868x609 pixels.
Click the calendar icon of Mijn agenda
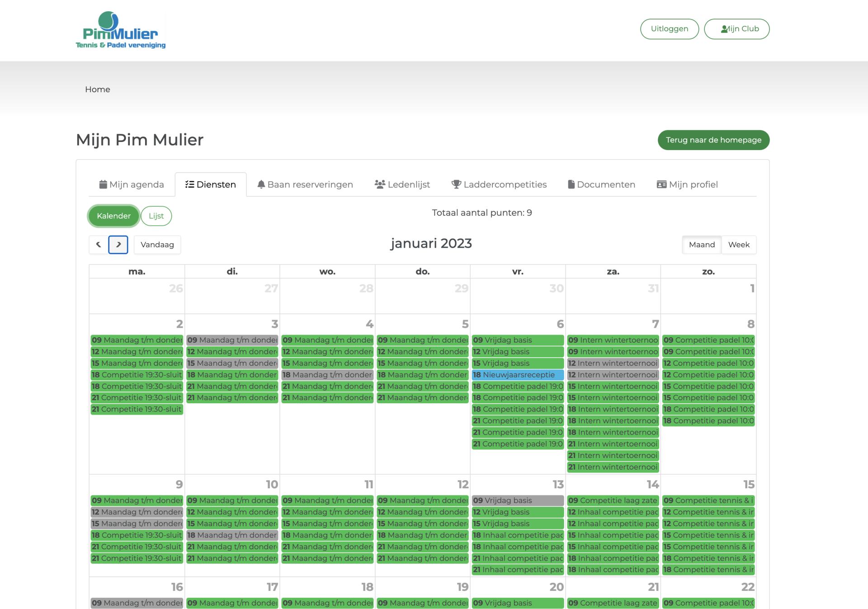(x=103, y=184)
